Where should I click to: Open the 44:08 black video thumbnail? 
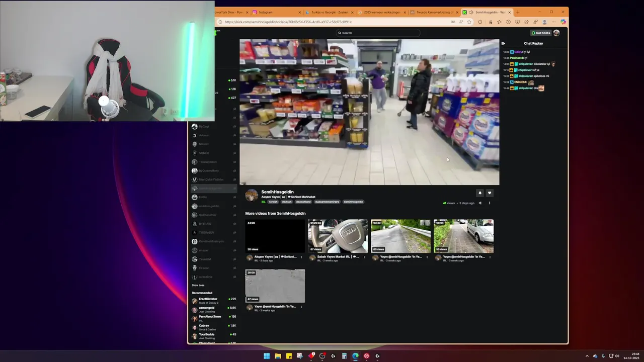pyautogui.click(x=275, y=236)
